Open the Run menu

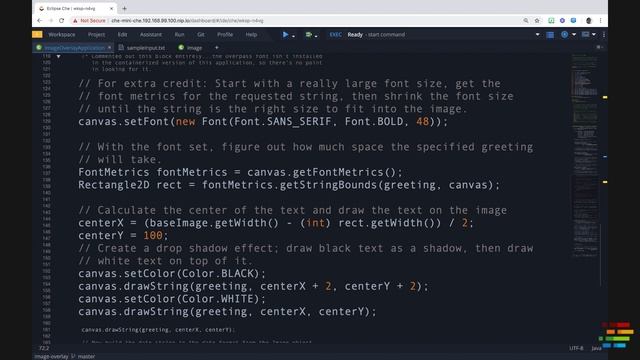[179, 35]
